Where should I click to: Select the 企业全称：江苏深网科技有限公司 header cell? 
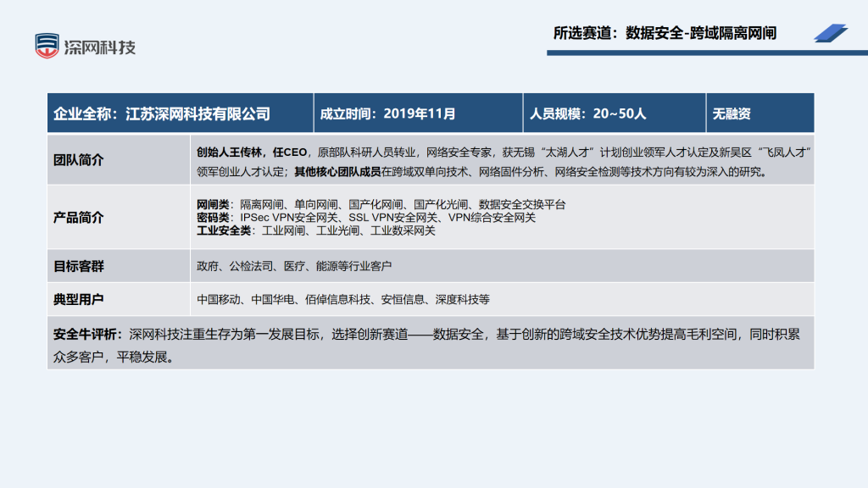tap(181, 114)
